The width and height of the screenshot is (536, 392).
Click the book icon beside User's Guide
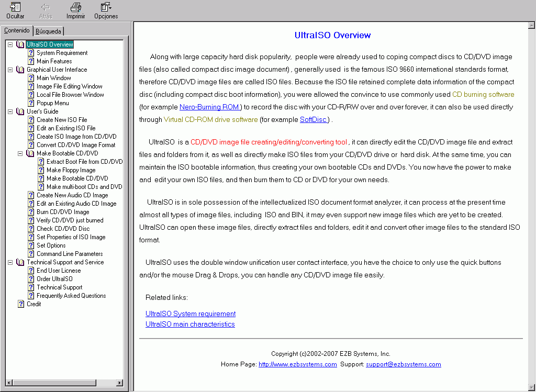(20, 111)
